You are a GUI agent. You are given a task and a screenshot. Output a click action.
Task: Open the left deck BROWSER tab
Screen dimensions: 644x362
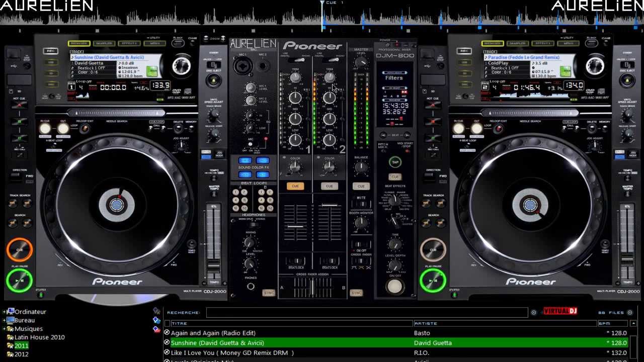[79, 44]
